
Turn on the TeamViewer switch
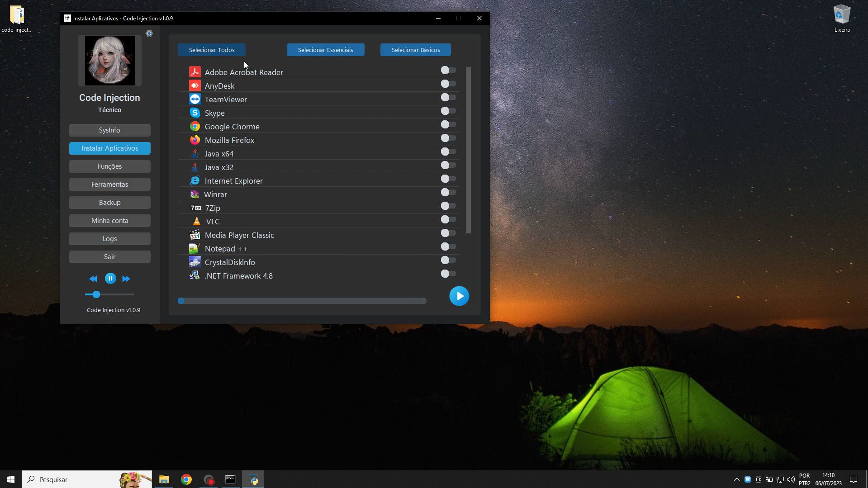tap(448, 97)
